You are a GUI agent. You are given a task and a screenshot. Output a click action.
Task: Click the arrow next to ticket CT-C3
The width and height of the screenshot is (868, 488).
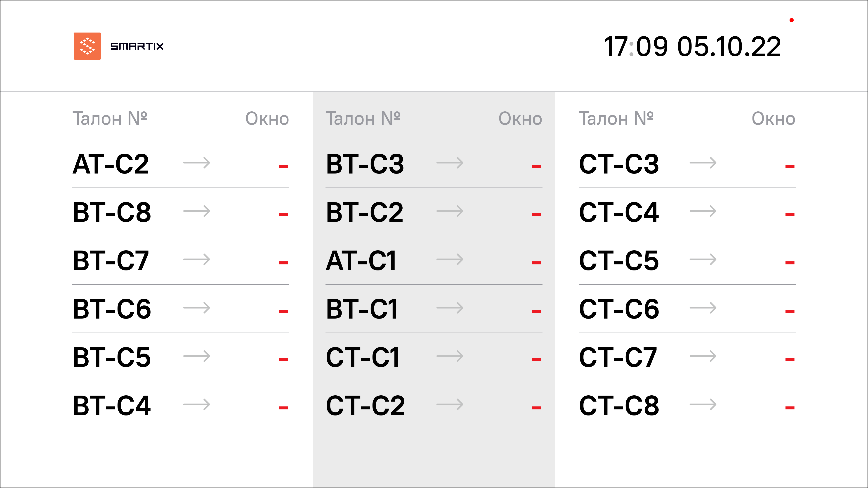coord(703,163)
